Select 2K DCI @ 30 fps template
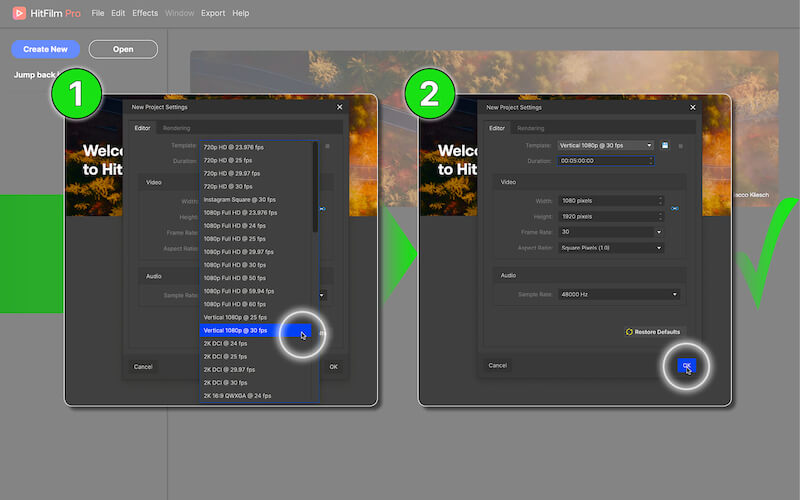This screenshot has height=500, width=800. (256, 383)
